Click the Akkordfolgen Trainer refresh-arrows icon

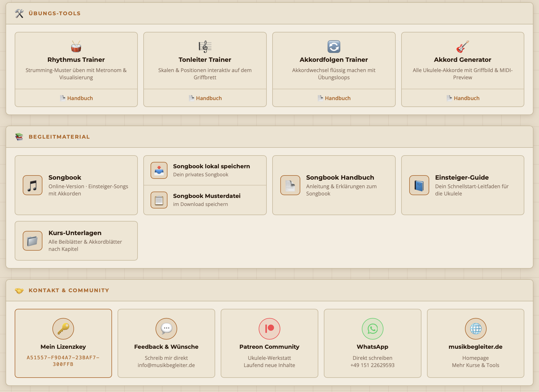(x=334, y=47)
